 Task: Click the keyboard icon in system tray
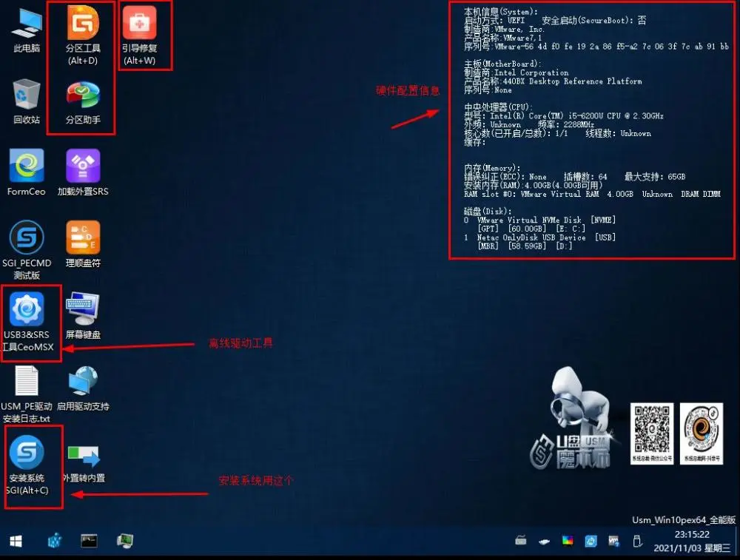521,542
